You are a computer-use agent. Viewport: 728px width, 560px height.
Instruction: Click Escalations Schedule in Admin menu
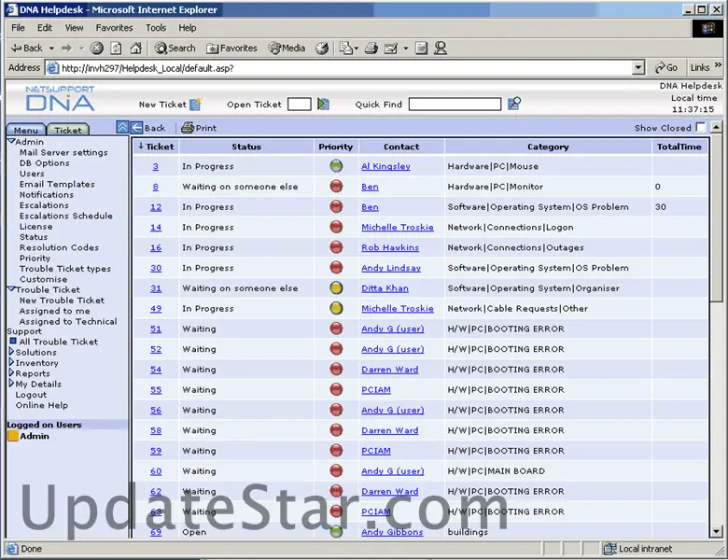pos(66,216)
